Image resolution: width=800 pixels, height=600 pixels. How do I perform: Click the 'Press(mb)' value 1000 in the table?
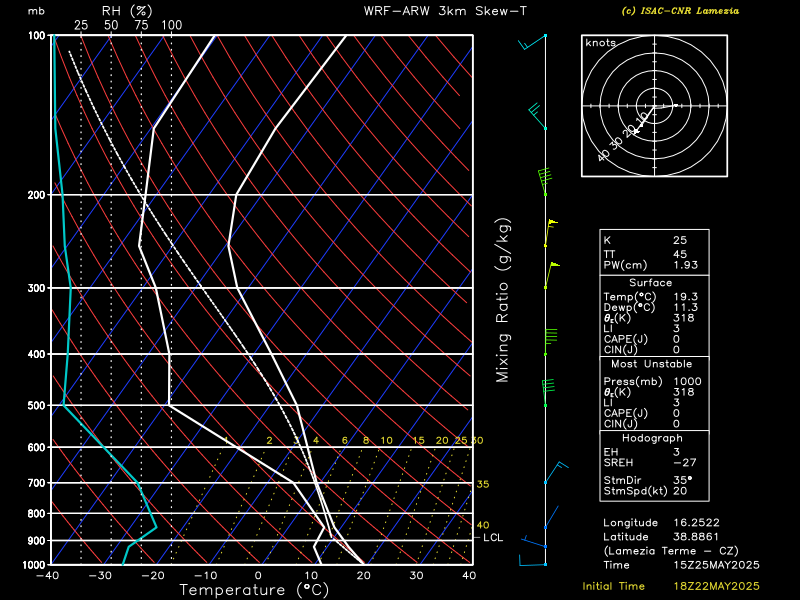pyautogui.click(x=687, y=382)
